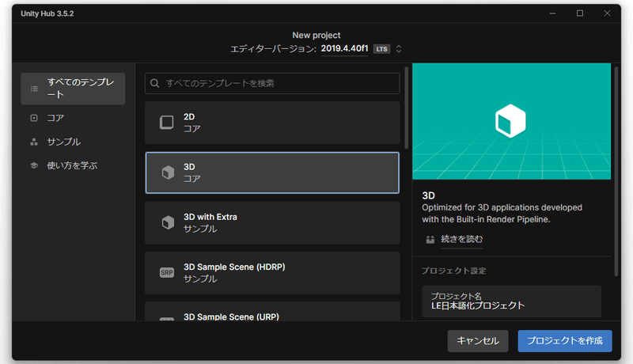Click the template list scrollbar
Viewport: 633px width, 364px height.
406,108
